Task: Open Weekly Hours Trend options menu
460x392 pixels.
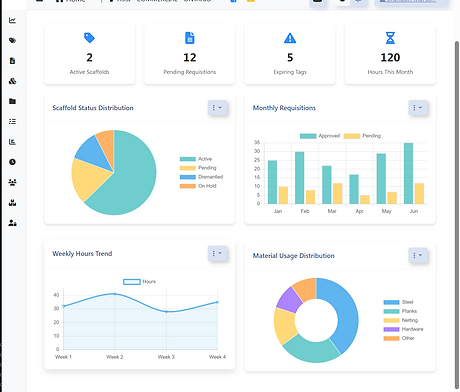Action: pyautogui.click(x=217, y=253)
